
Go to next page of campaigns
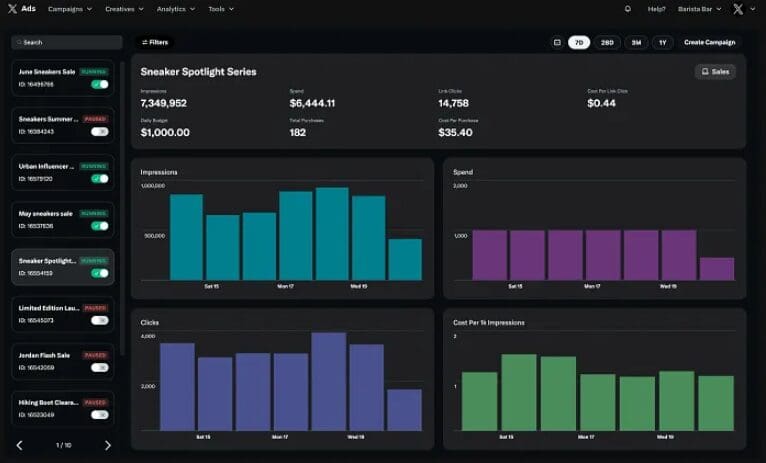tap(108, 445)
